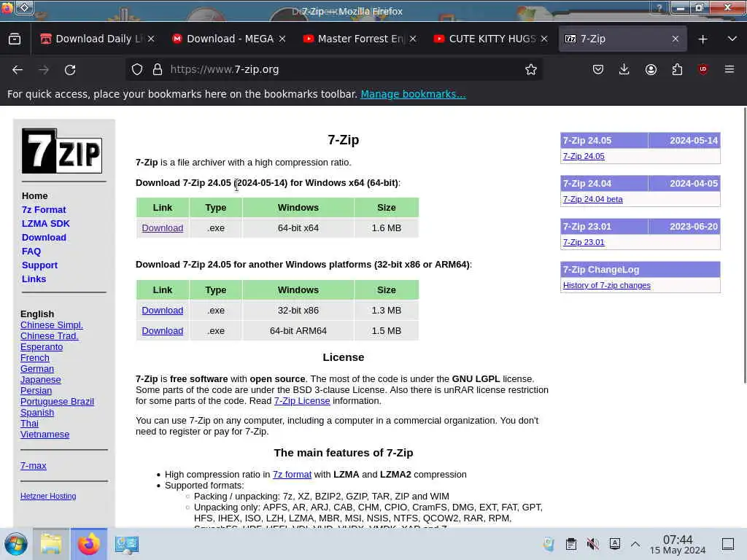Open the Support sidebar link
Viewport: 747px width, 560px height.
click(x=39, y=265)
